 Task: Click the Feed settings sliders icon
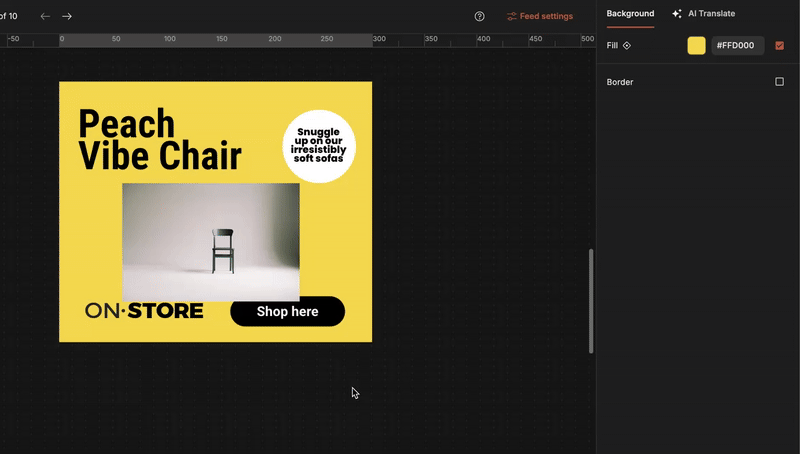click(x=512, y=16)
